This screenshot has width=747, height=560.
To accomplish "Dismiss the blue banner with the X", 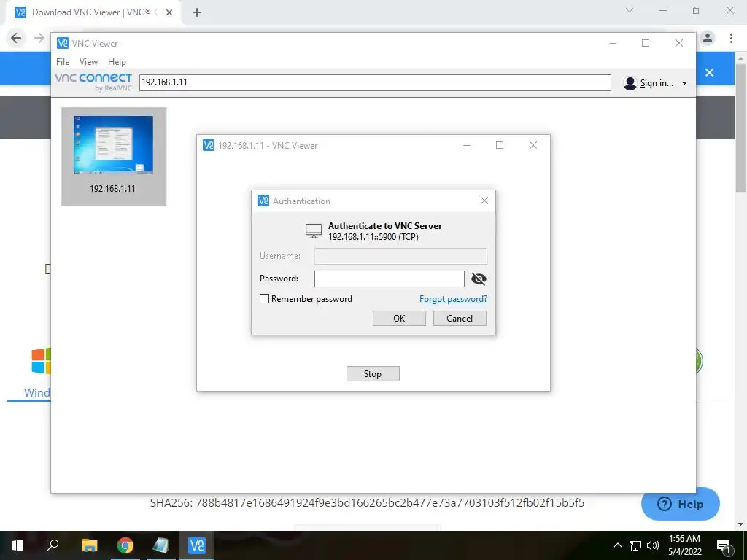I will pos(709,72).
